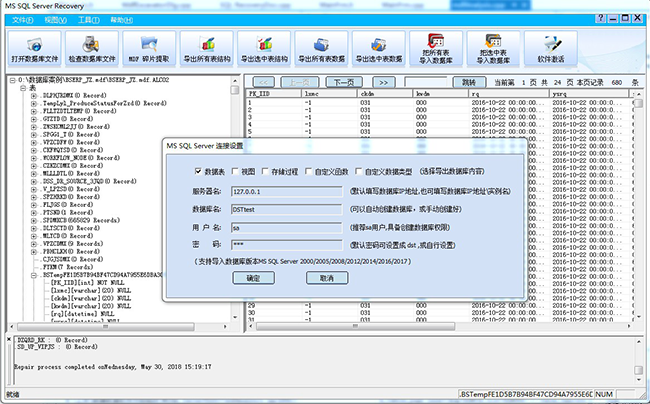Click the << first page button
Viewport: 650px width, 404px height.
[263, 82]
